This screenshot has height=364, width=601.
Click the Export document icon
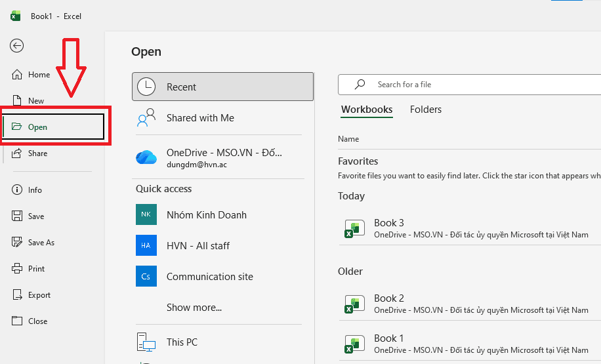[17, 294]
